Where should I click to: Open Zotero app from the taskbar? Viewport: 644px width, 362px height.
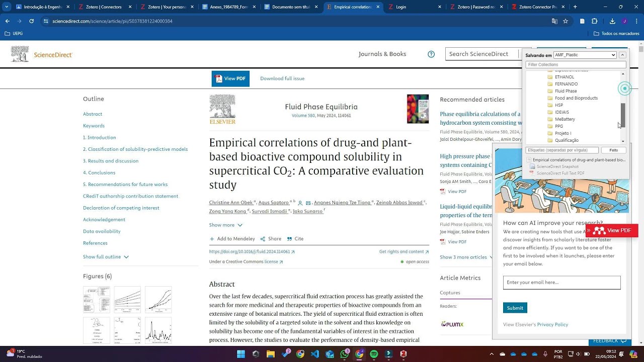(x=404, y=354)
